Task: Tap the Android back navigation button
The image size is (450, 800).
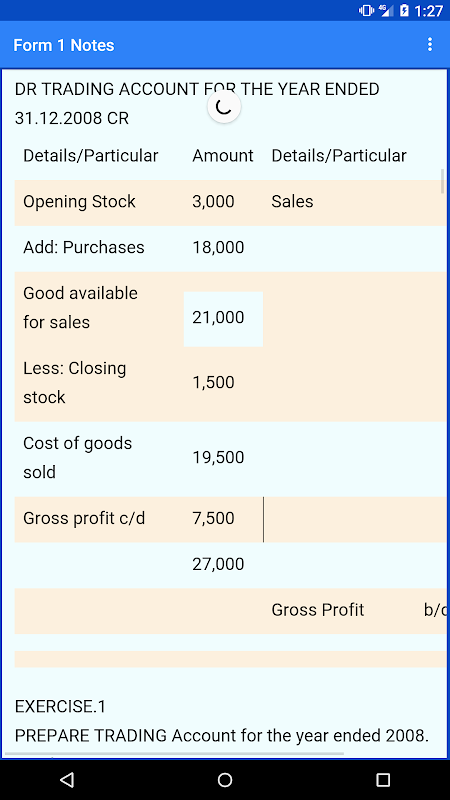Action: click(67, 779)
